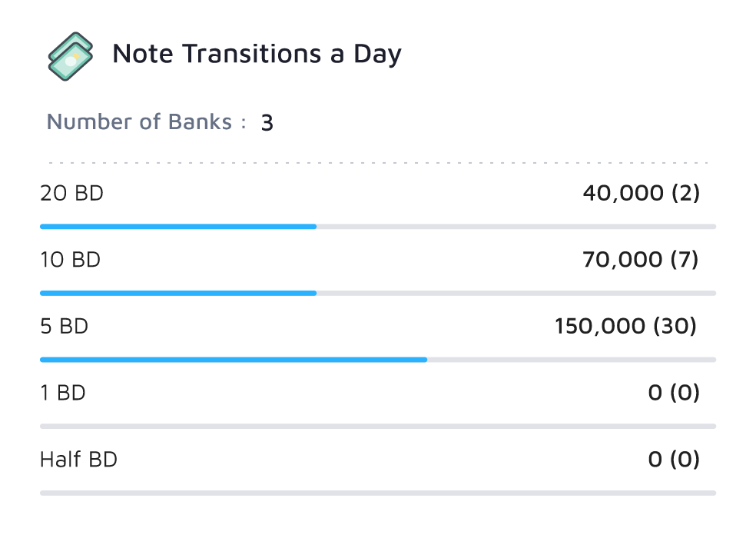Image resolution: width=756 pixels, height=535 pixels.
Task: Click the 40,000 (2) value
Action: coord(642,194)
